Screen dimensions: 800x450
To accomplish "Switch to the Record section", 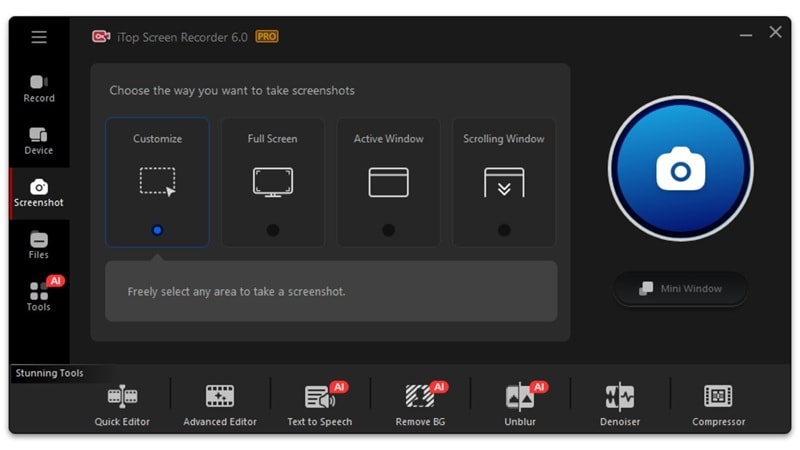I will (39, 89).
